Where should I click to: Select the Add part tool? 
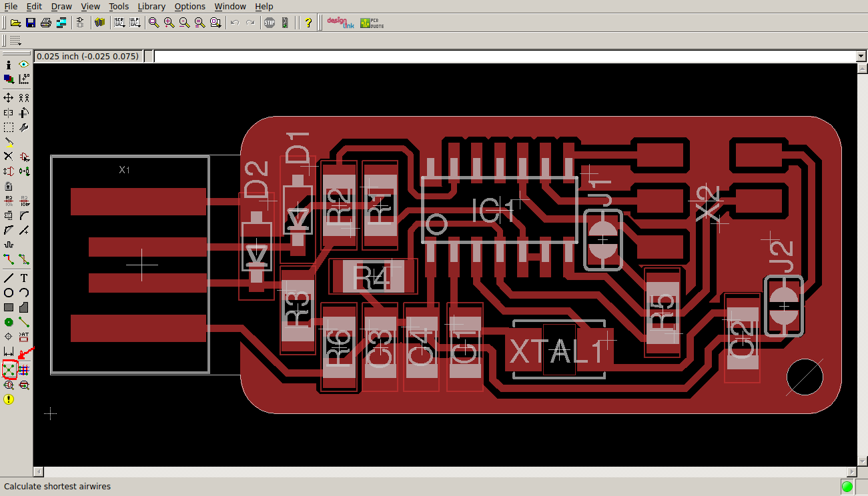24,157
